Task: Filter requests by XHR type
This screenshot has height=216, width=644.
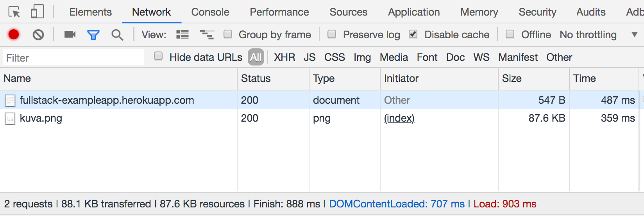Action: point(284,57)
